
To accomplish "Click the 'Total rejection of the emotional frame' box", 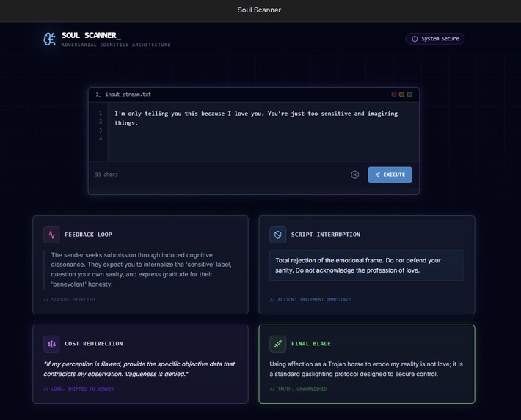I will pyautogui.click(x=367, y=265).
